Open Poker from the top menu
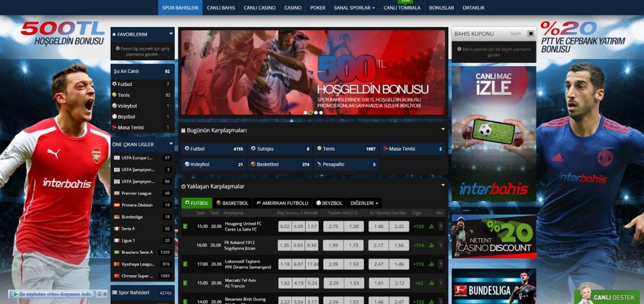This screenshot has width=644, height=304. 318,8
